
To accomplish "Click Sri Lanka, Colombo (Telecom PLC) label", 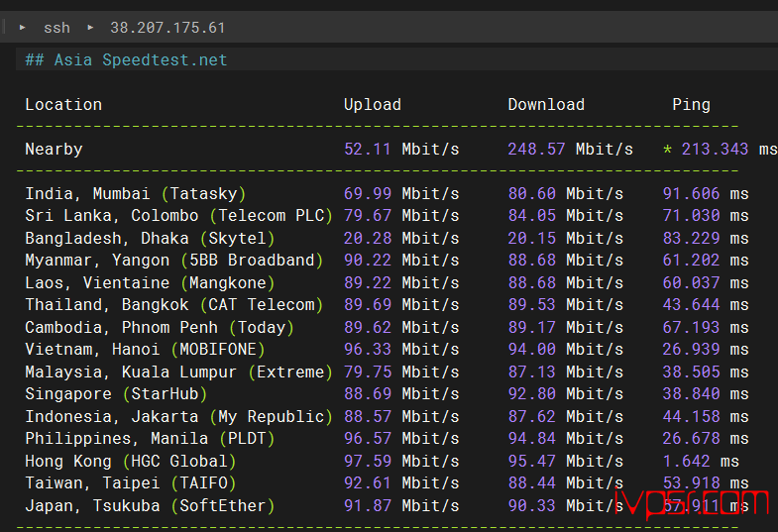I will point(178,216).
